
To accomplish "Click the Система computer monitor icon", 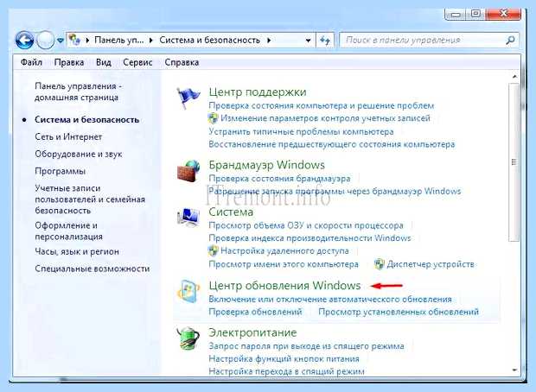I will 188,217.
